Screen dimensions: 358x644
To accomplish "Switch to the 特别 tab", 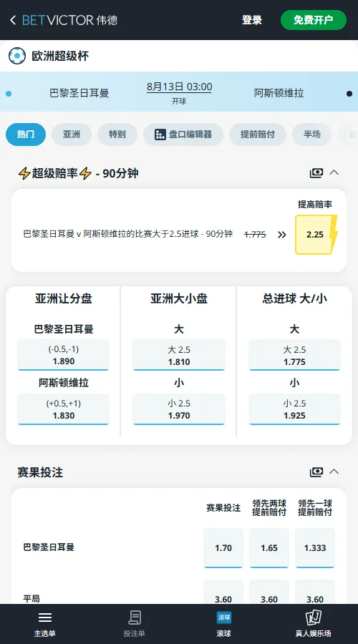I will coord(117,135).
